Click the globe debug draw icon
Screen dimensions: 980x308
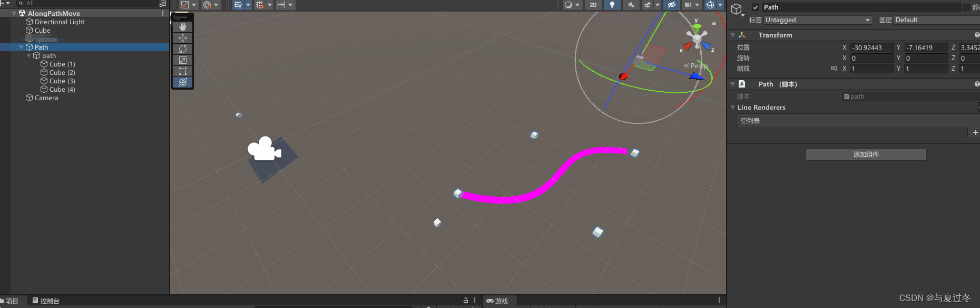(207, 5)
